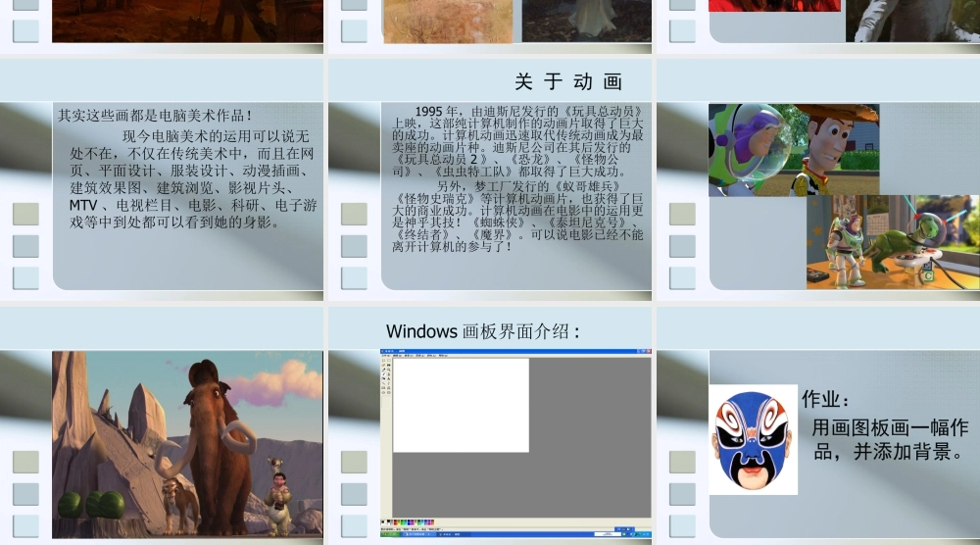Select the paragraph starting "现今电脑美术的运用"
Screen dimensions: 980x545
point(193,179)
